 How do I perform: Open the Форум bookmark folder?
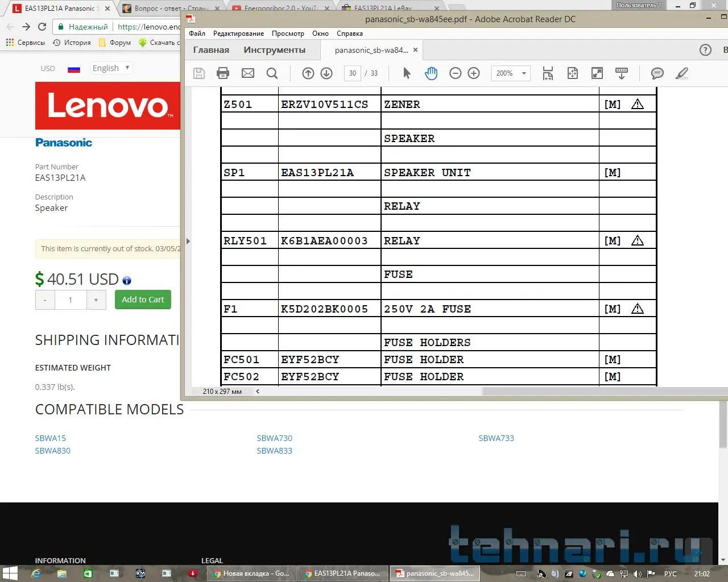115,43
